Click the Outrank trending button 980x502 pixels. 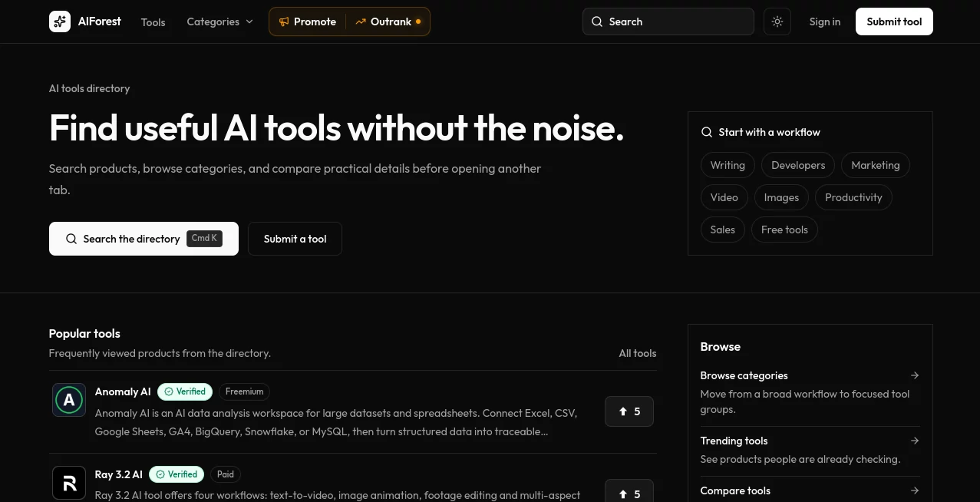pyautogui.click(x=388, y=21)
